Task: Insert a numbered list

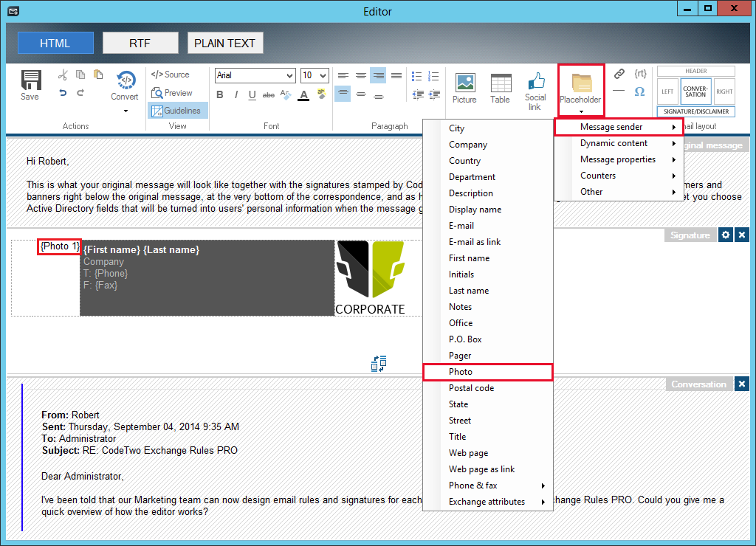Action: tap(433, 76)
